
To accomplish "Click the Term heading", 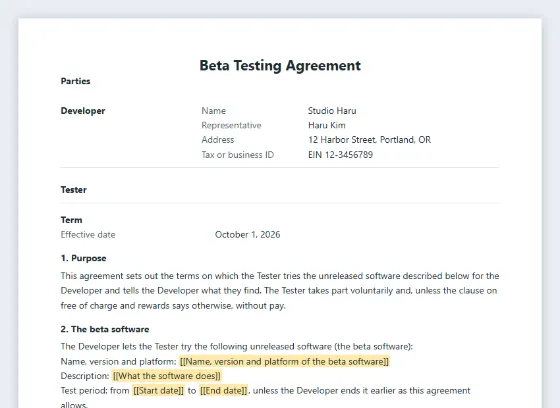I will pos(71,220).
